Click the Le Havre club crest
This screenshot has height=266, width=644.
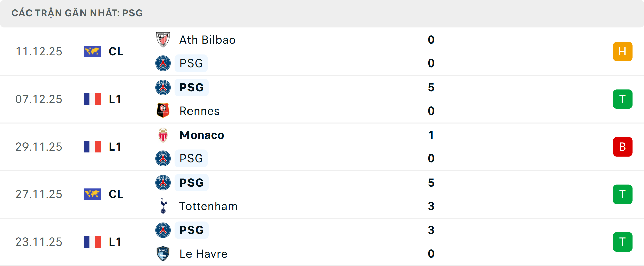click(163, 254)
